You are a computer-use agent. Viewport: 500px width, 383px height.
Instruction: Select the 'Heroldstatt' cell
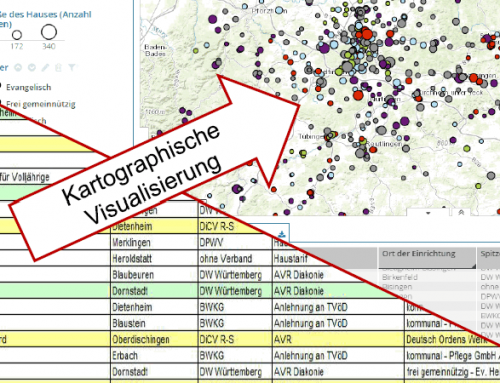click(154, 259)
